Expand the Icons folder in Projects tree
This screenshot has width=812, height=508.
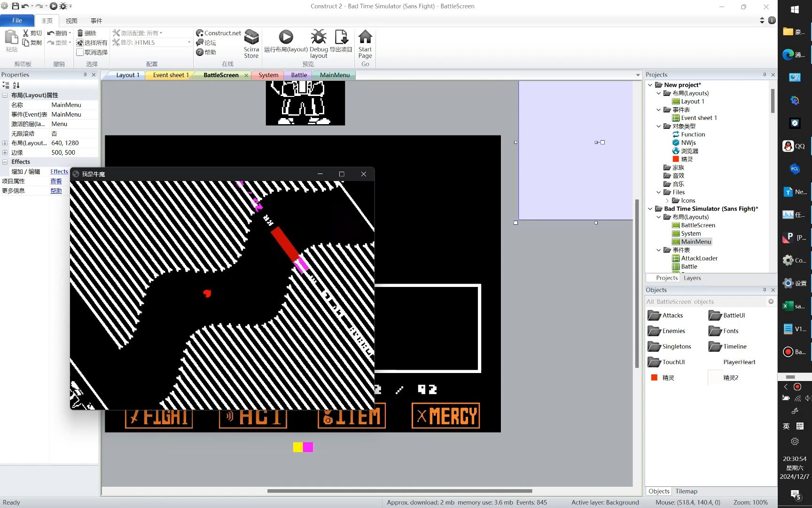(667, 200)
